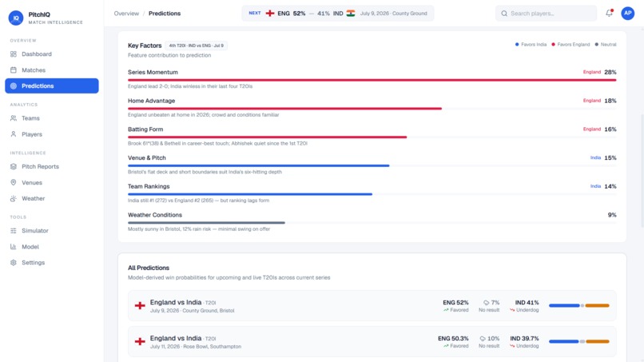Click Predictions breadcrumb
Image resolution: width=644 pixels, height=362 pixels.
point(165,14)
